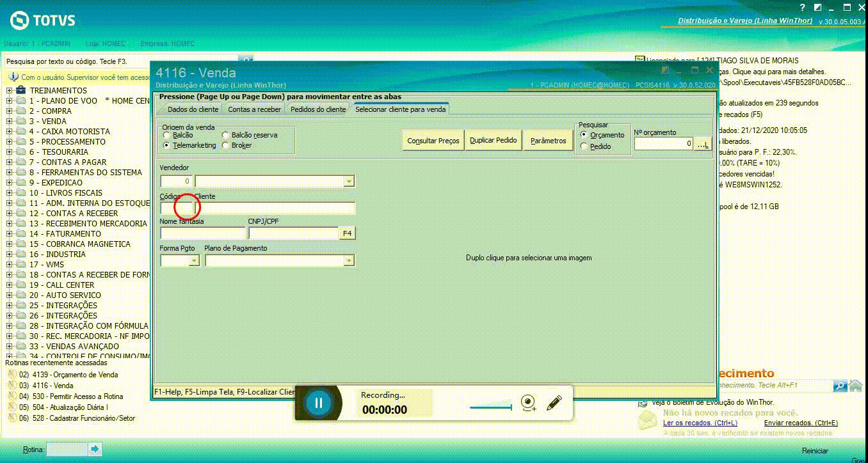Expand the 19 - CALL CENTER tree node

pos(10,285)
